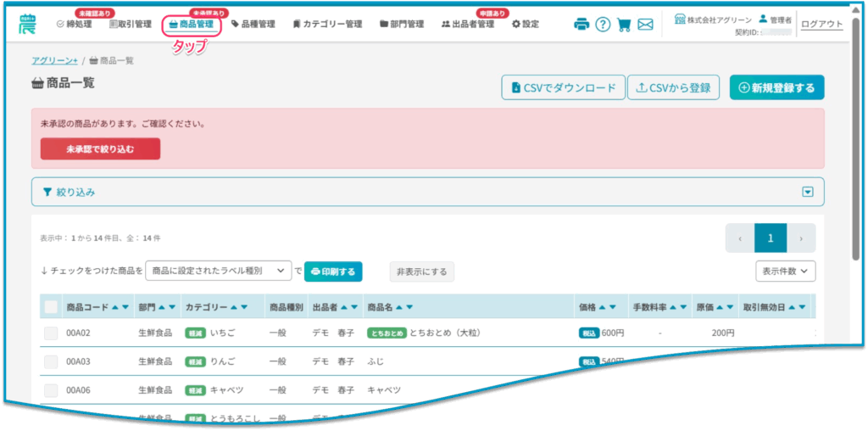Open the 商品管理 menu tab
The height and width of the screenshot is (431, 868).
[x=192, y=25]
